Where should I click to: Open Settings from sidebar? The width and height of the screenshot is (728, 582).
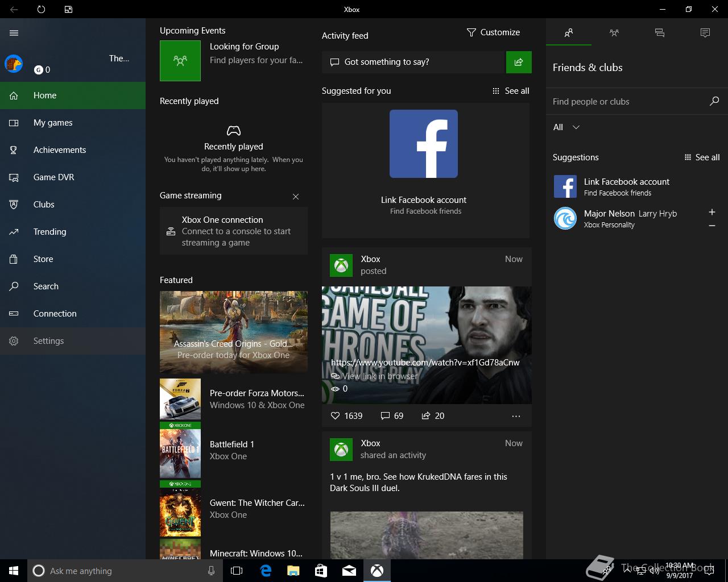(73, 341)
